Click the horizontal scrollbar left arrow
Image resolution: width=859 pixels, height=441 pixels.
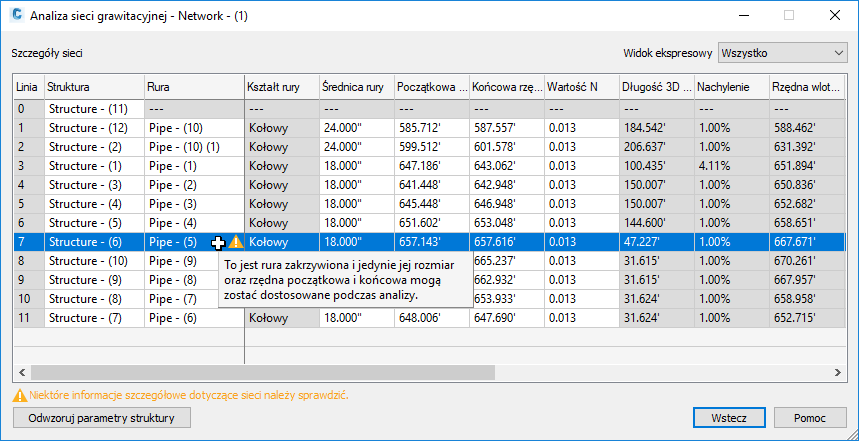click(22, 373)
